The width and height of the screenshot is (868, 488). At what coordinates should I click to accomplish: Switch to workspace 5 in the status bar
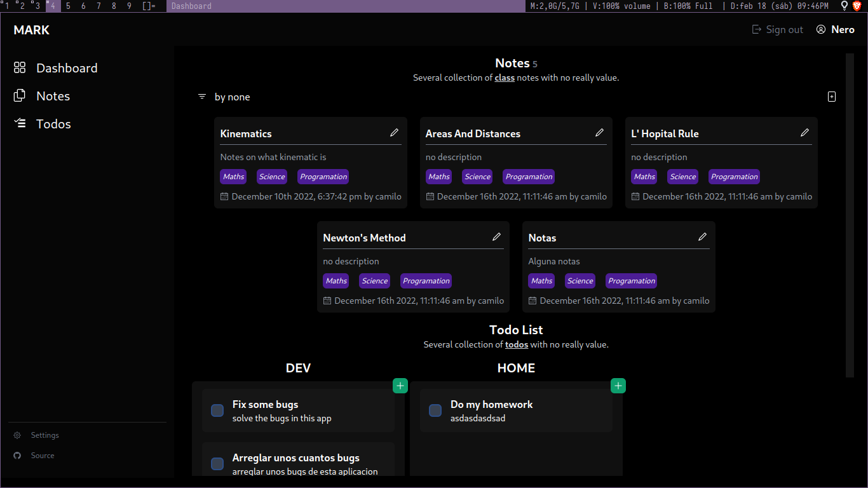click(x=69, y=6)
